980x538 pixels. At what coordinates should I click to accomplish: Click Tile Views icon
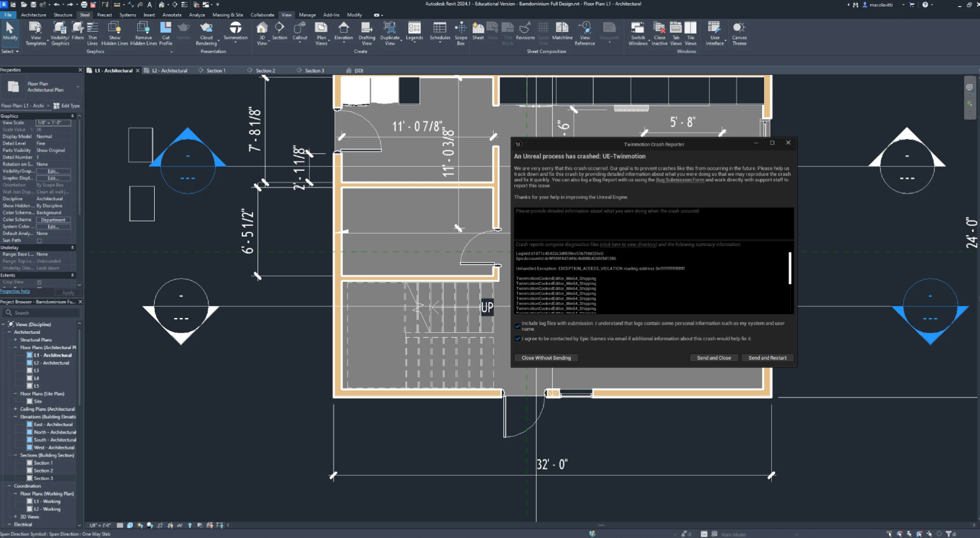pos(691,34)
